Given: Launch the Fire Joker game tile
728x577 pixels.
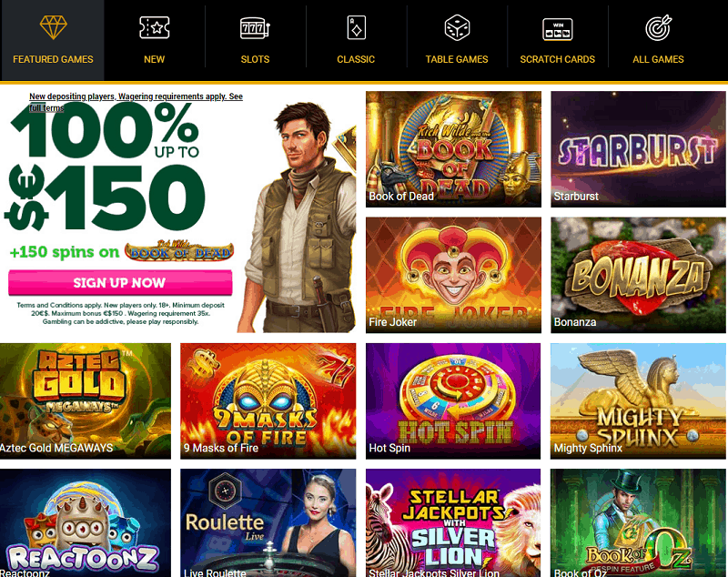Looking at the screenshot, I should [x=453, y=275].
